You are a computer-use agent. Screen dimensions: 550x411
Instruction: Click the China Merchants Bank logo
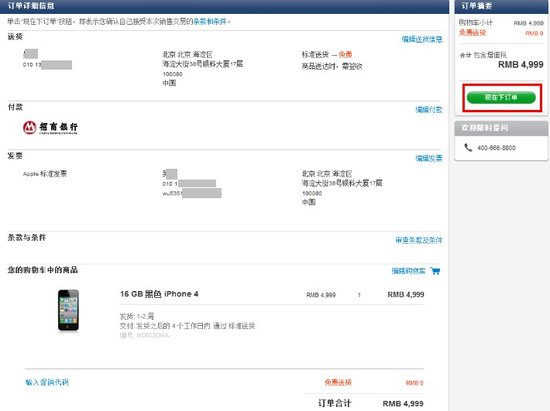click(x=50, y=128)
